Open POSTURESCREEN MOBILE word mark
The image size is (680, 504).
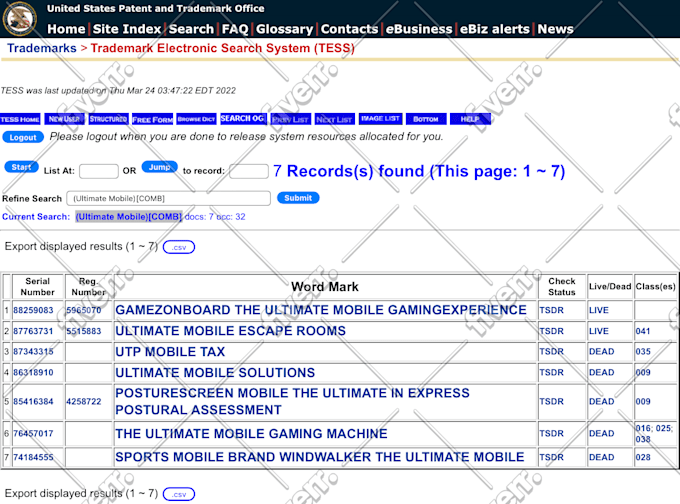pos(292,401)
